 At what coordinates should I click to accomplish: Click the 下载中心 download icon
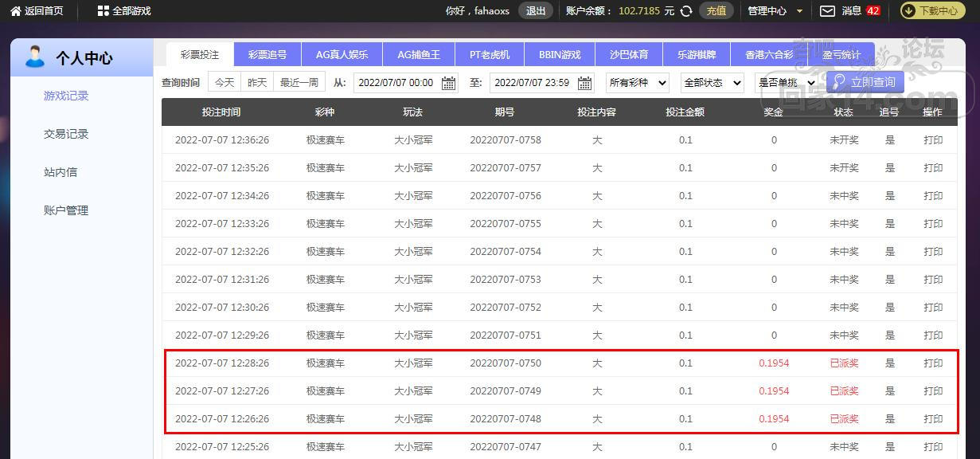908,11
